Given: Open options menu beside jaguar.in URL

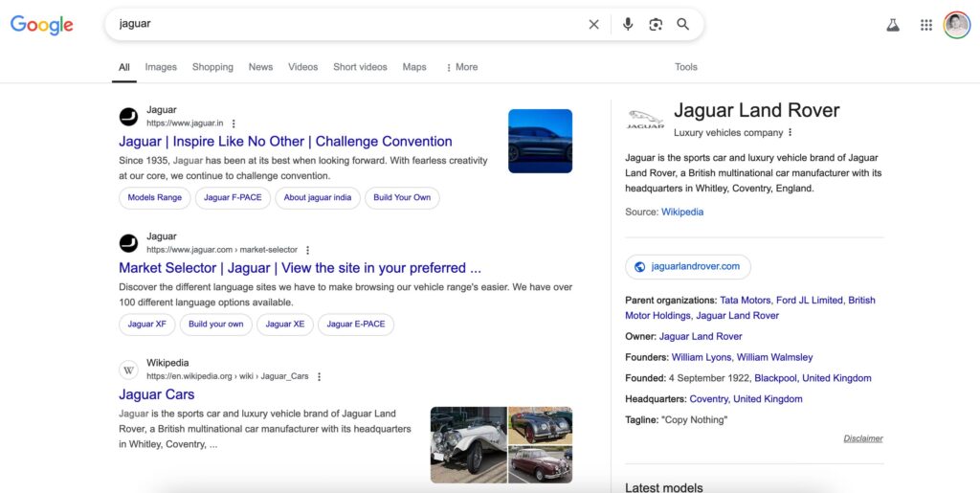Looking at the screenshot, I should tap(234, 123).
